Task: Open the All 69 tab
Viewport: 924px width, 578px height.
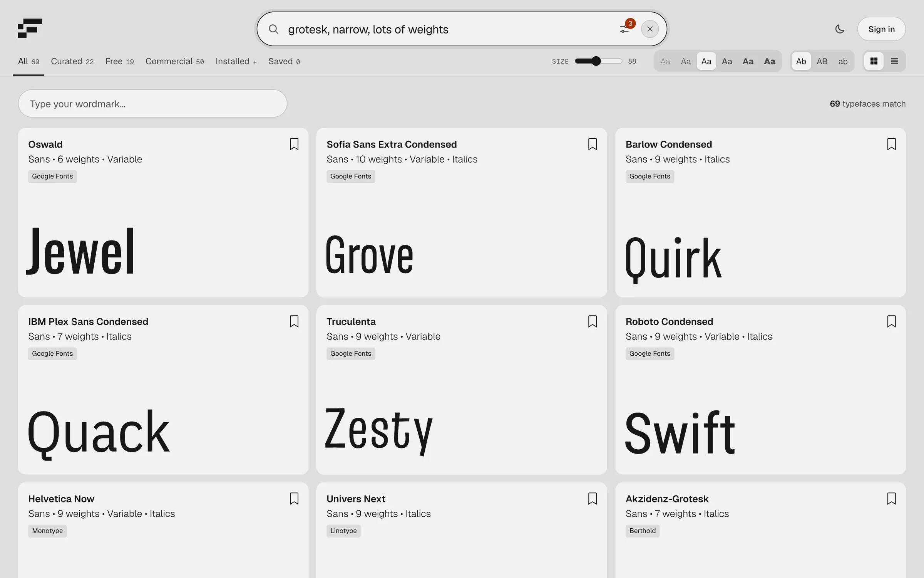Action: point(28,61)
